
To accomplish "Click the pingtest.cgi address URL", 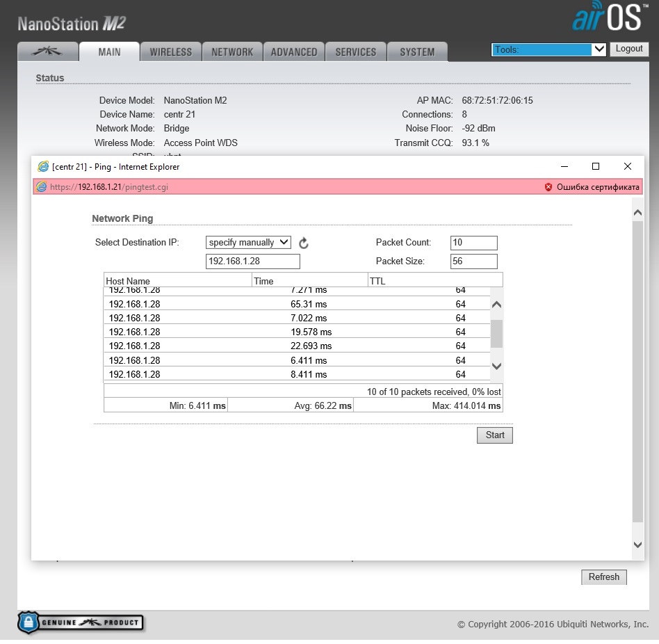I will click(109, 187).
